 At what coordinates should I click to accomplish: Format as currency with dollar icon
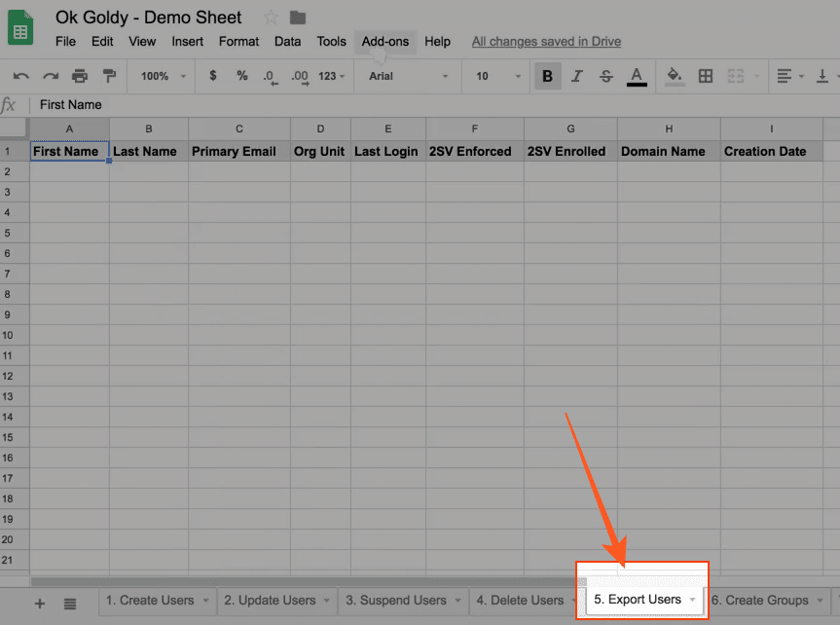click(213, 76)
